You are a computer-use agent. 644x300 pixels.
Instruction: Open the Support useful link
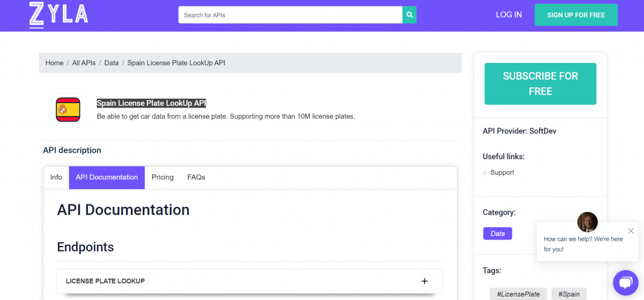(x=502, y=172)
